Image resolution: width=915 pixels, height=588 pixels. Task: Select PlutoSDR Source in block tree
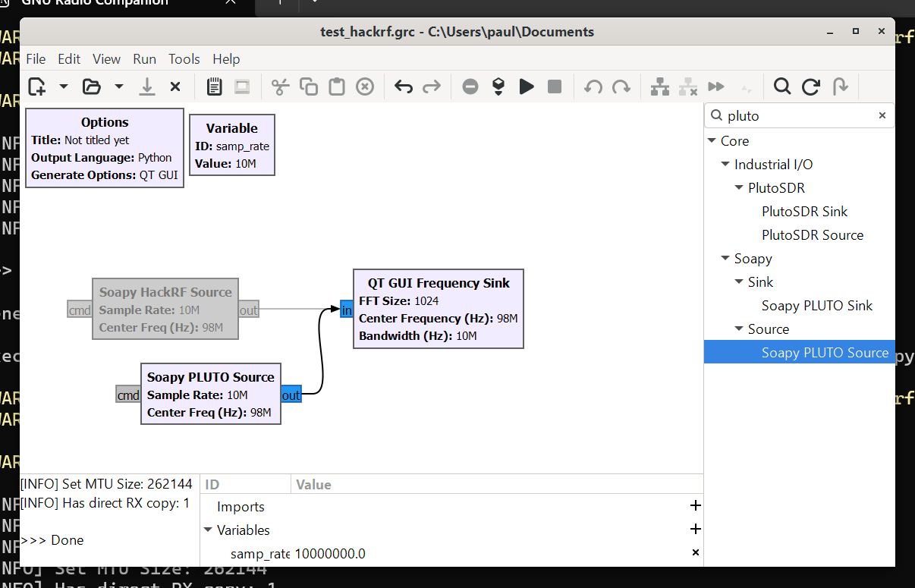[813, 234]
